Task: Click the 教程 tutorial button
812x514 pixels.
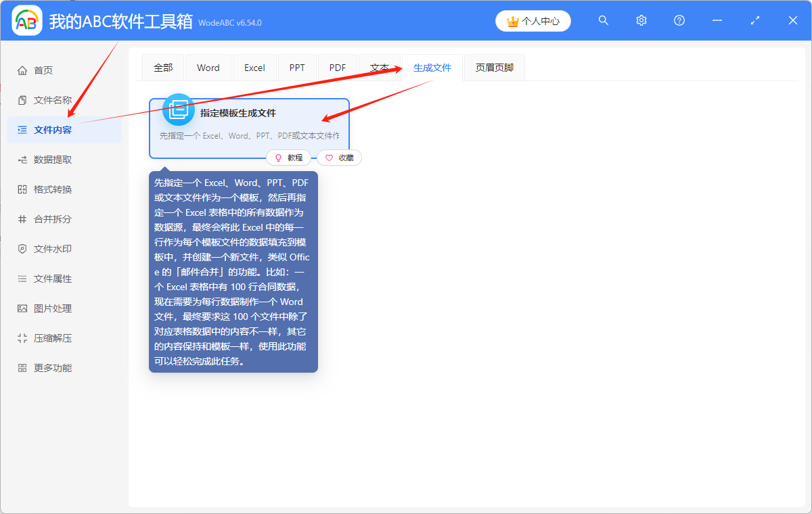Action: click(289, 157)
